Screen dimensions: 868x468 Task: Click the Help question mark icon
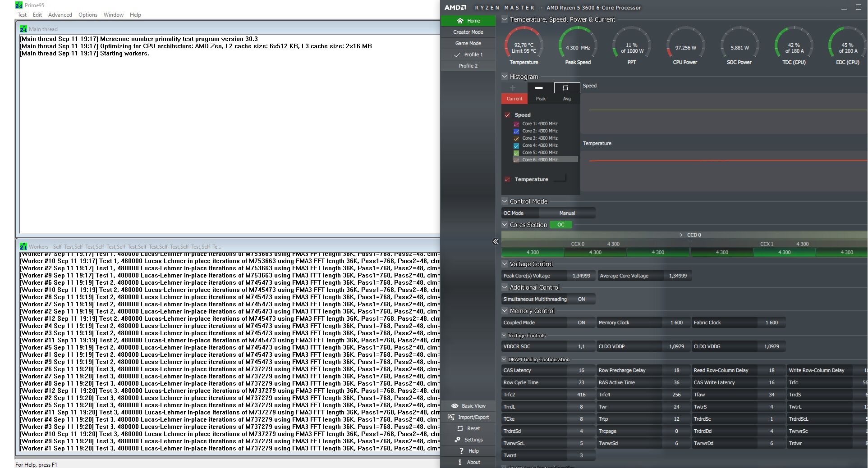coord(461,451)
